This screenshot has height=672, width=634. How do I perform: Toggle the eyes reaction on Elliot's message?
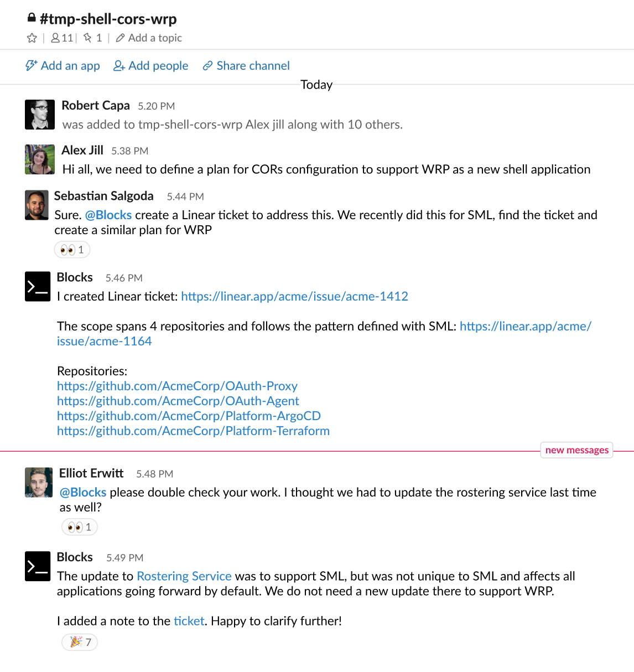pyautogui.click(x=79, y=526)
